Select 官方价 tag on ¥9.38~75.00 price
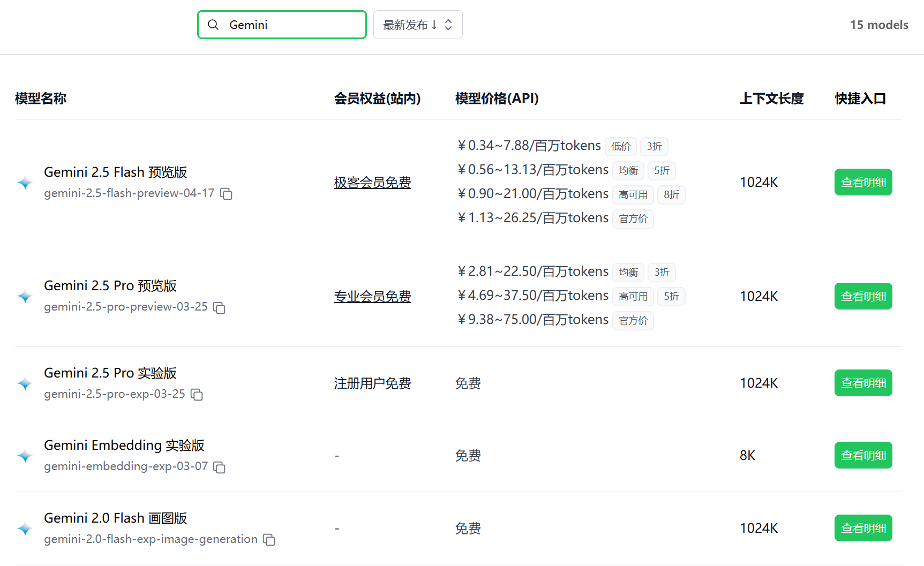 pyautogui.click(x=633, y=320)
